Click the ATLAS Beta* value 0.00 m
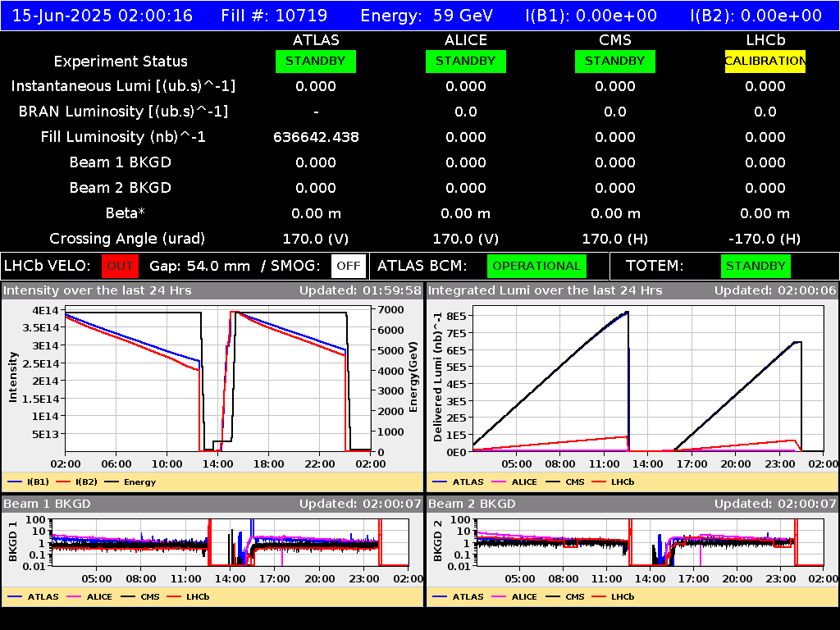The height and width of the screenshot is (630, 840). (316, 213)
